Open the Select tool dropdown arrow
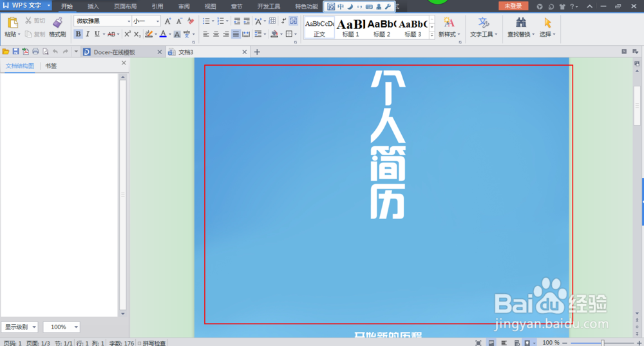 (554, 35)
